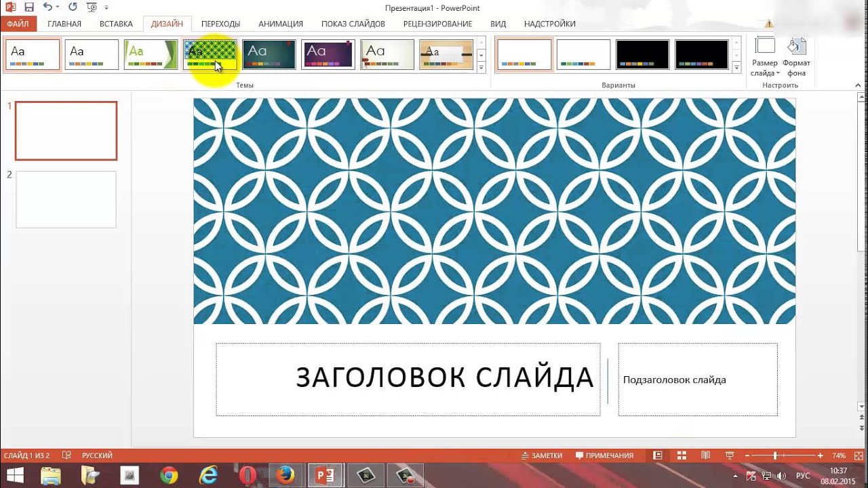Click spell check icon in status bar
The width and height of the screenshot is (868, 488).
pos(66,455)
